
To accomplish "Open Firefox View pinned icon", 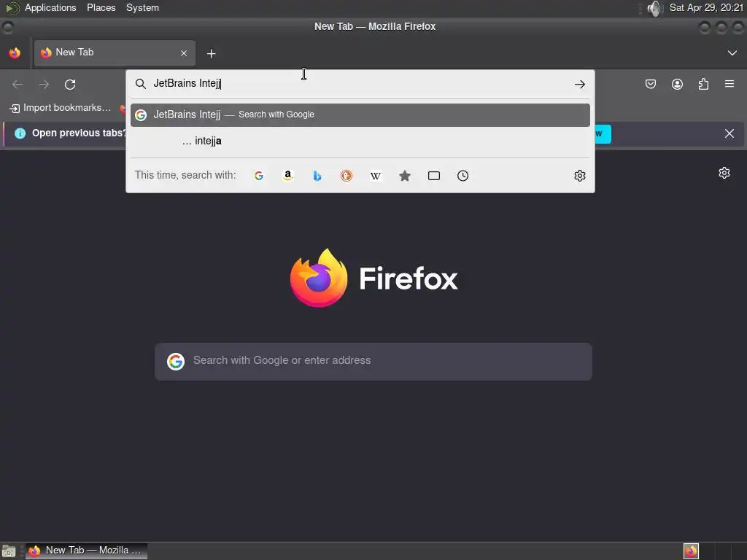I will click(15, 52).
